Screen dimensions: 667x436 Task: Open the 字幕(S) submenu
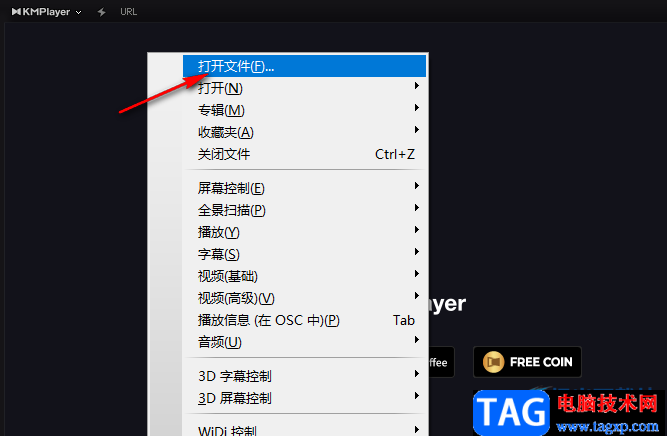click(305, 254)
